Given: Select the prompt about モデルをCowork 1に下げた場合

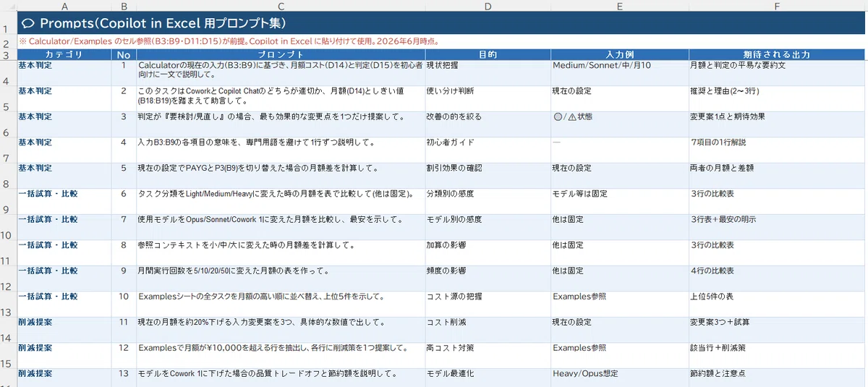Looking at the screenshot, I should pyautogui.click(x=281, y=378).
